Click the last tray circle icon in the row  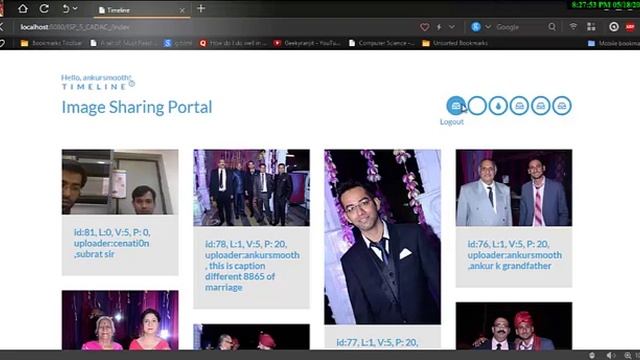point(562,106)
